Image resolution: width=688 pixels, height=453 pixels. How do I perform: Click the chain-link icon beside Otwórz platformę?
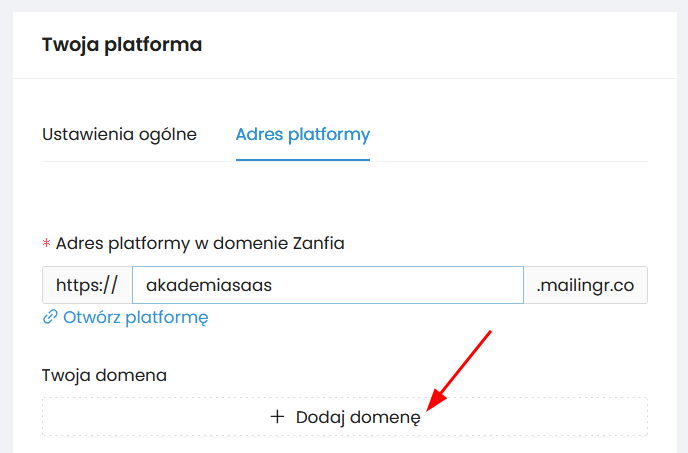click(x=50, y=318)
